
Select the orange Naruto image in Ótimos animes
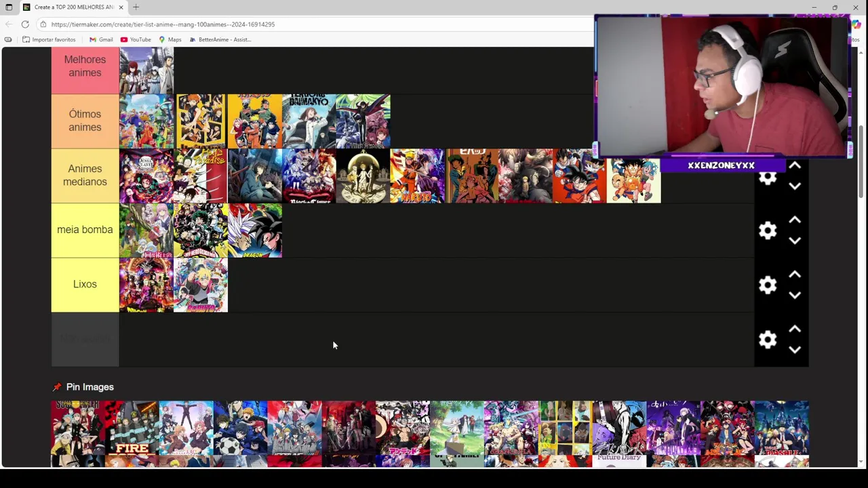click(x=255, y=121)
